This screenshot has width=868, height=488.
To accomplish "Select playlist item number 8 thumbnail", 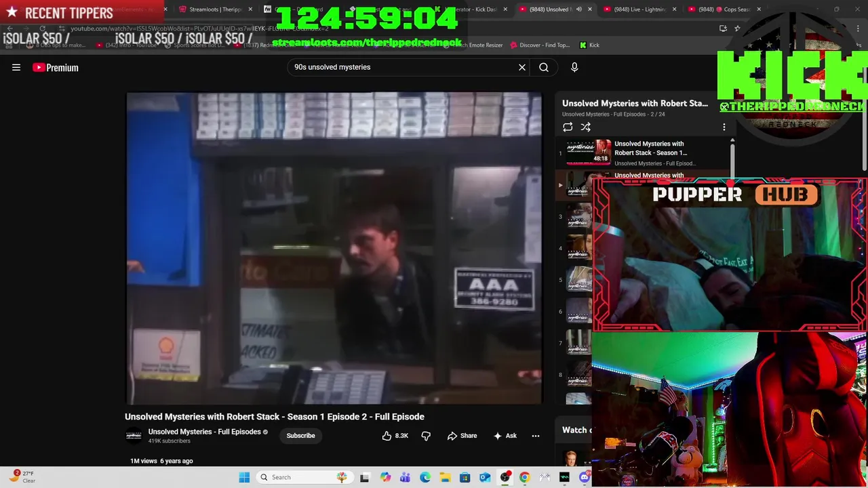I will (x=580, y=375).
